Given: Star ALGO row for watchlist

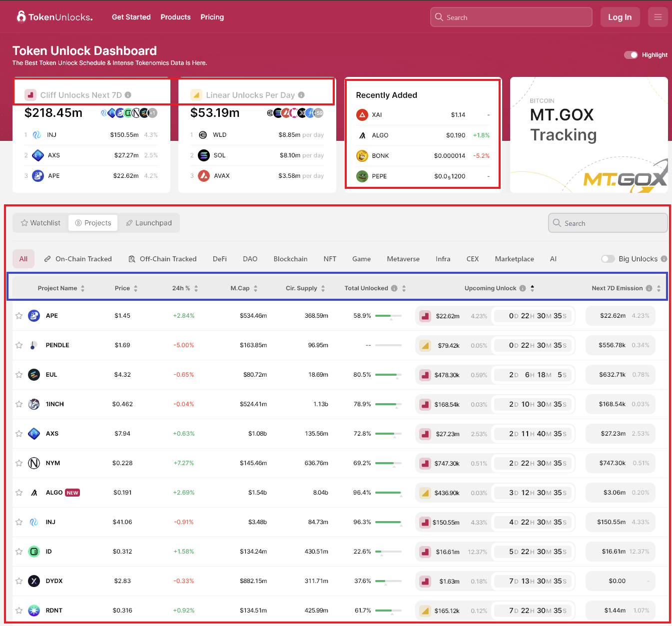Looking at the screenshot, I should 19,493.
